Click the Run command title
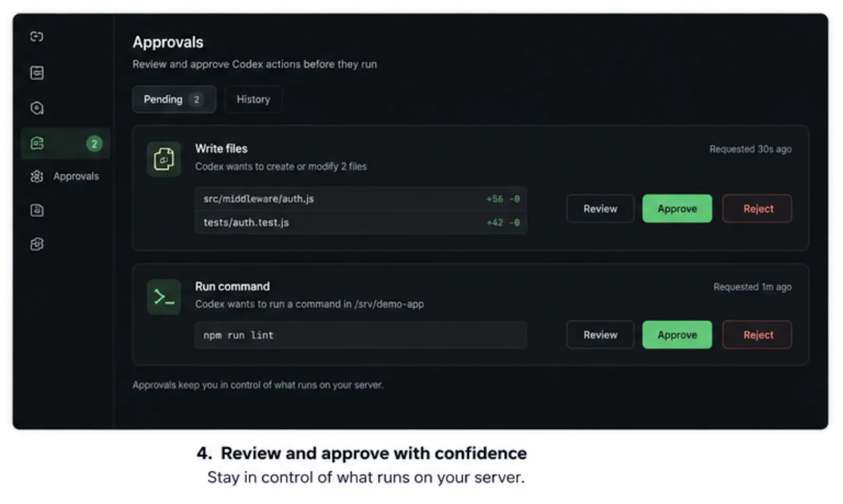 (232, 286)
